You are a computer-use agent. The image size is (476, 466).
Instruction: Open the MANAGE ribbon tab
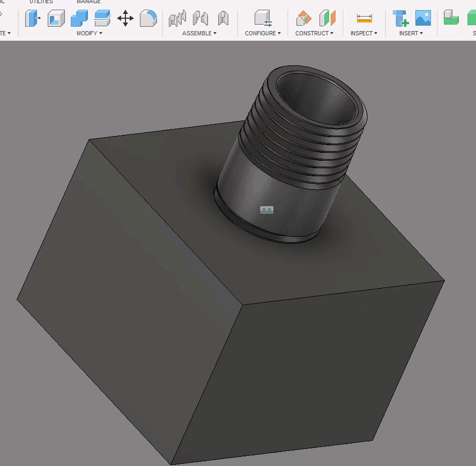pyautogui.click(x=88, y=2)
